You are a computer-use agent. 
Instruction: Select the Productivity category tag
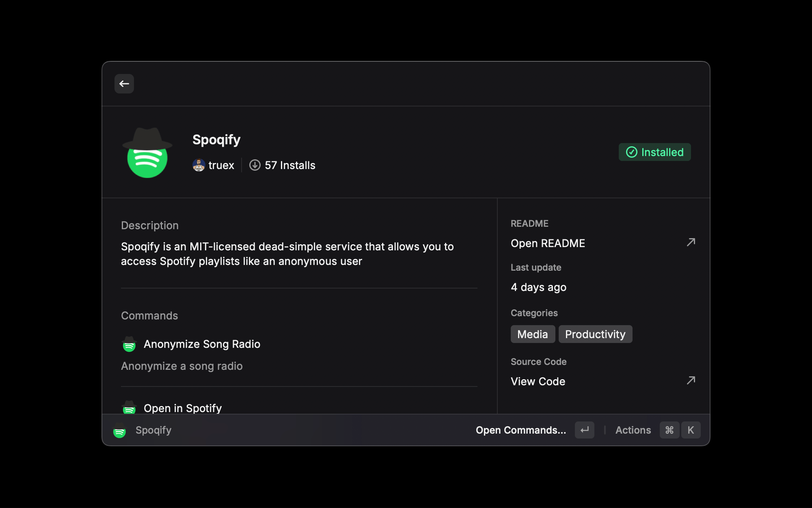click(x=595, y=334)
